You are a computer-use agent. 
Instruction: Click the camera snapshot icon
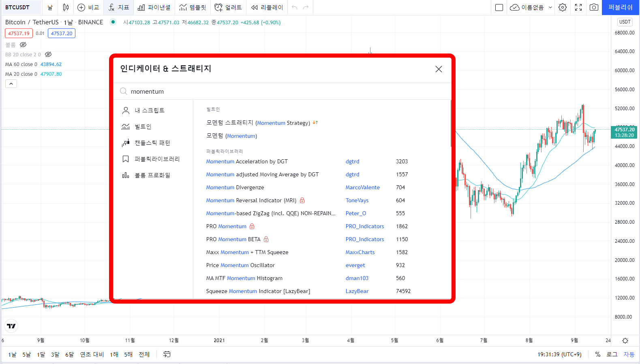594,7
